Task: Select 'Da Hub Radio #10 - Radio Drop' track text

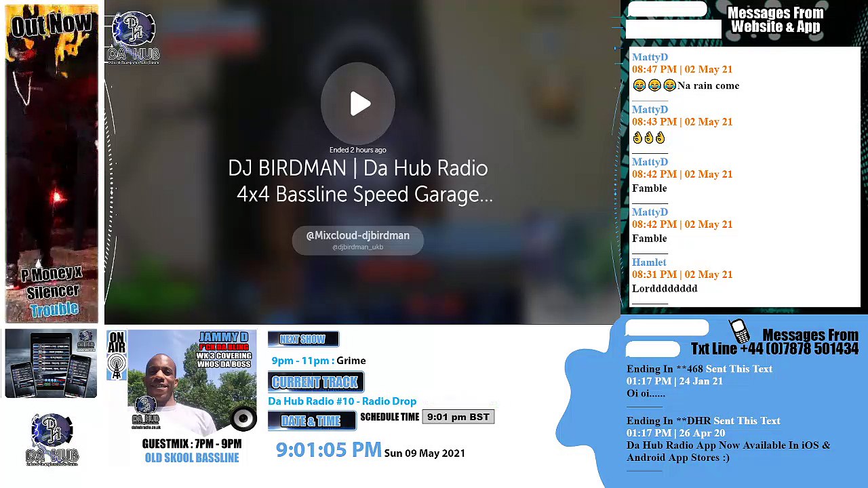Action: point(342,401)
